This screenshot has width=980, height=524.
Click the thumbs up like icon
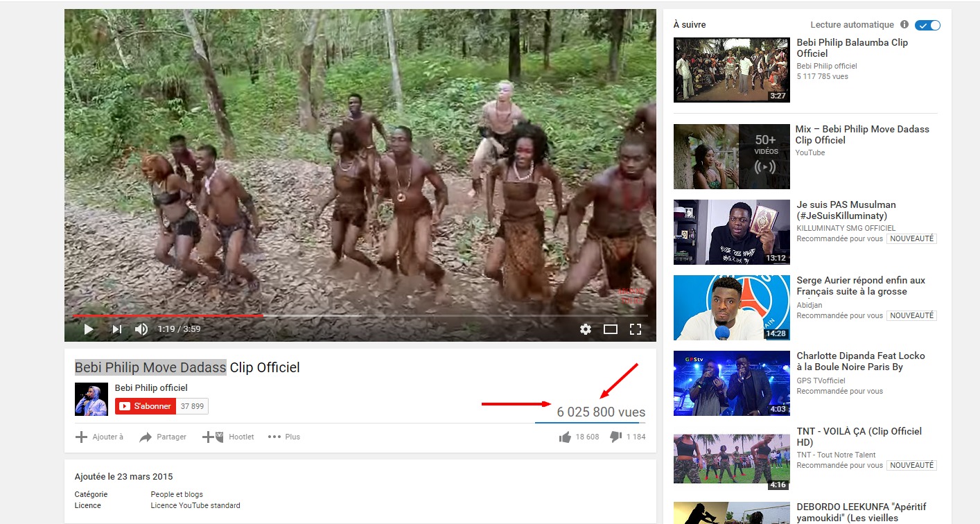tap(565, 437)
